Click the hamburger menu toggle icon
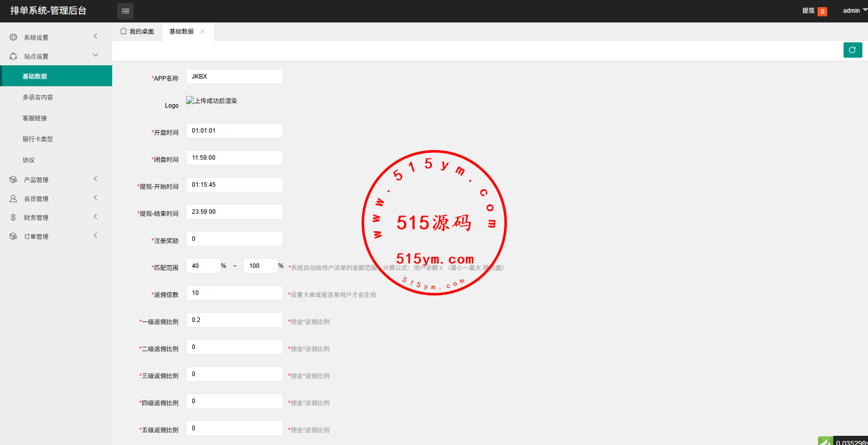The image size is (868, 445). tap(125, 11)
